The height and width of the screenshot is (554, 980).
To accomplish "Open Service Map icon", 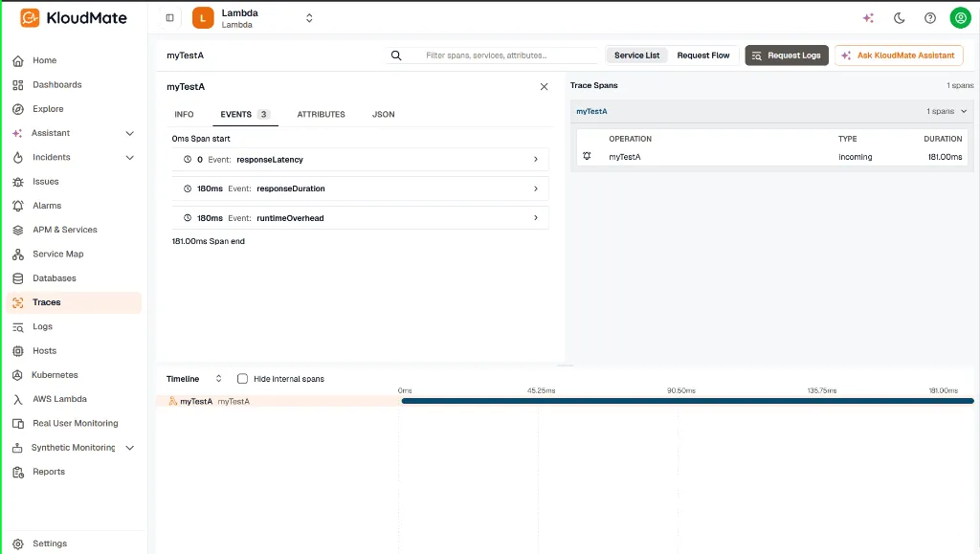I will [x=18, y=255].
